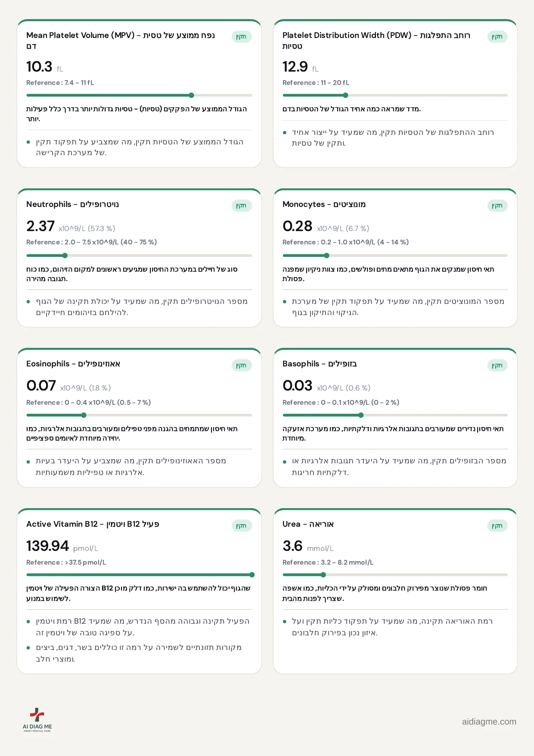
Task: Click the Vitamin B12 range bar marker
Action: [x=252, y=575]
